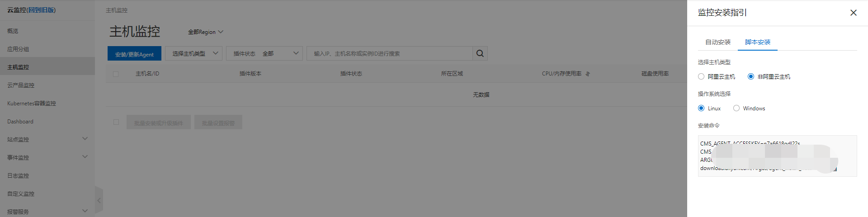The height and width of the screenshot is (217, 868).
Task: Open the 选择主机类型 dropdown
Action: [193, 53]
